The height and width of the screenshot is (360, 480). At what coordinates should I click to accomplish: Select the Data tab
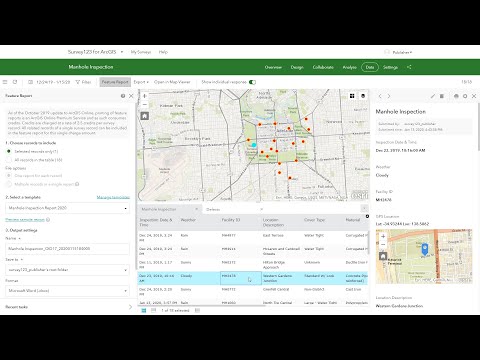coord(370,67)
